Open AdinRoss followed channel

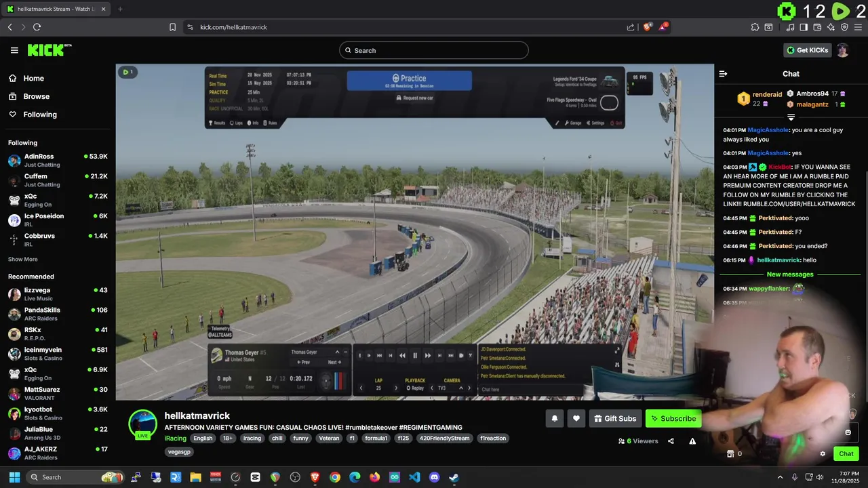(58, 161)
